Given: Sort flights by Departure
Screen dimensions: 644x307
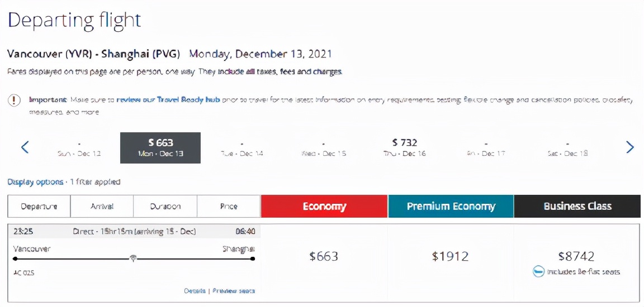Looking at the screenshot, I should coord(39,207).
